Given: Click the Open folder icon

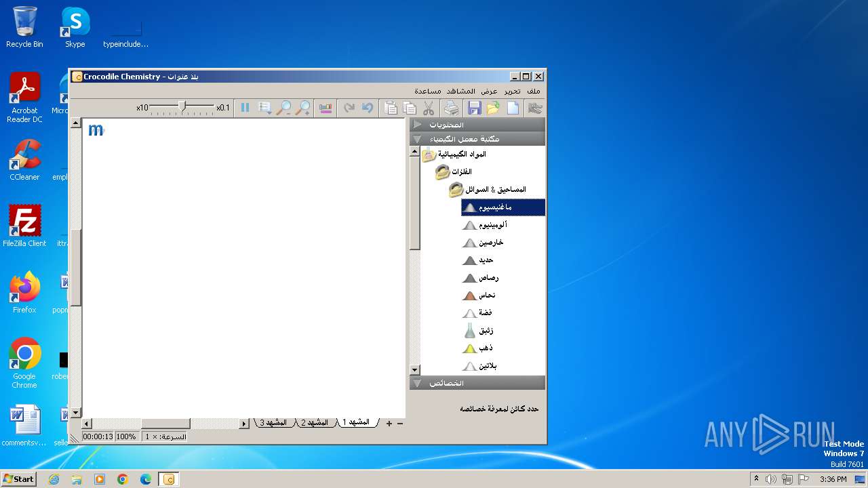Looking at the screenshot, I should click(493, 108).
